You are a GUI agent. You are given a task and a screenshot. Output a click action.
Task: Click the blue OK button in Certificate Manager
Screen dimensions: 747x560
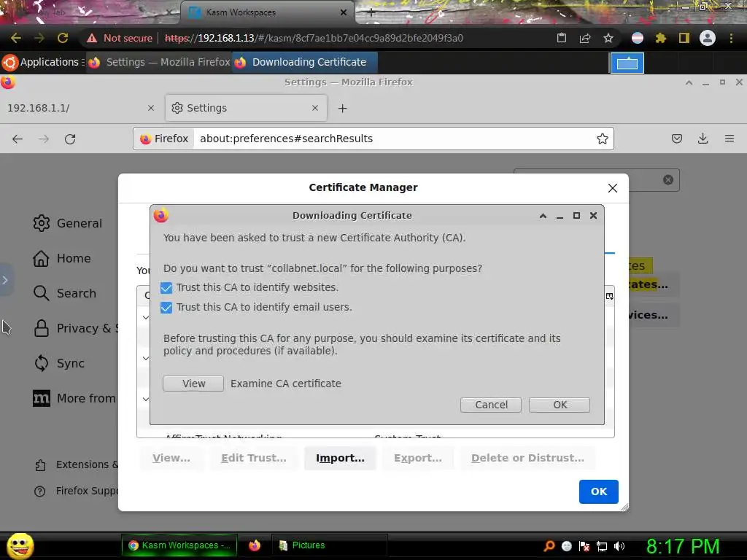598,491
